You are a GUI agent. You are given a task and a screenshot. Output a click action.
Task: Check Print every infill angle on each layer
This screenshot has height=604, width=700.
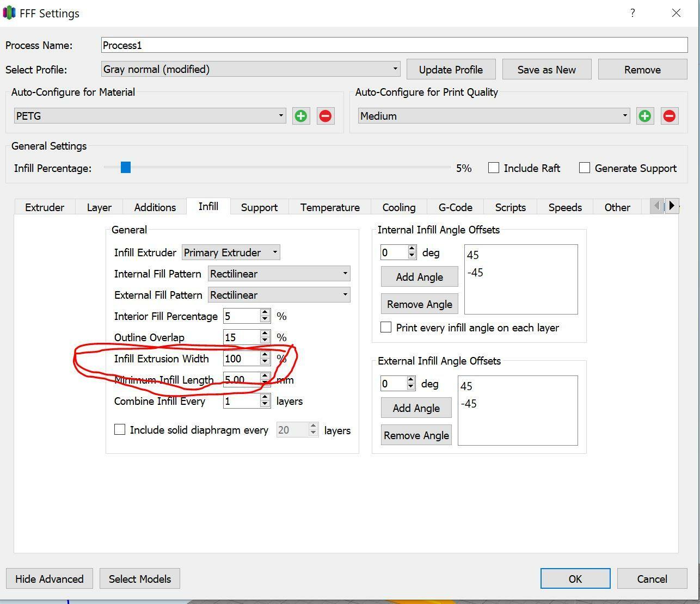[386, 328]
